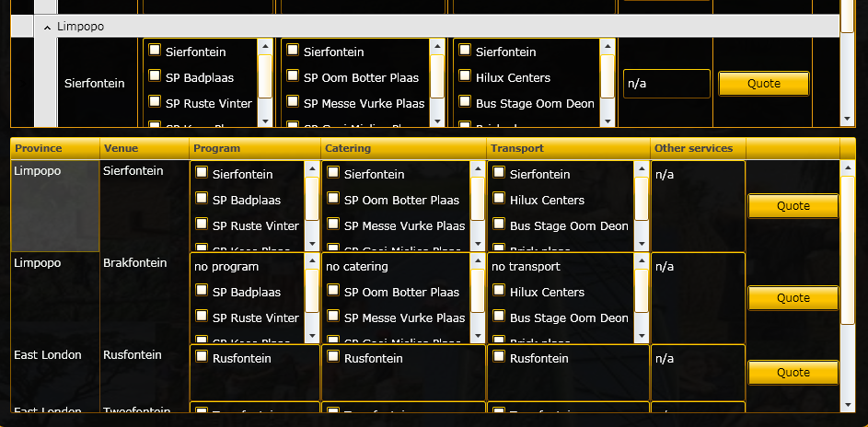Click Quote button in upper Limpopo group panel
Viewport: 868px width, 427px height.
pyautogui.click(x=763, y=84)
